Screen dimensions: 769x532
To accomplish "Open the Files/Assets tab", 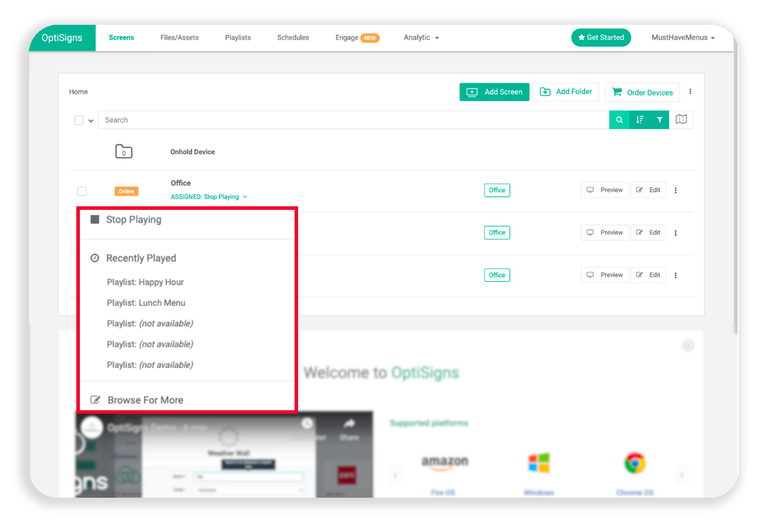I will (x=179, y=38).
